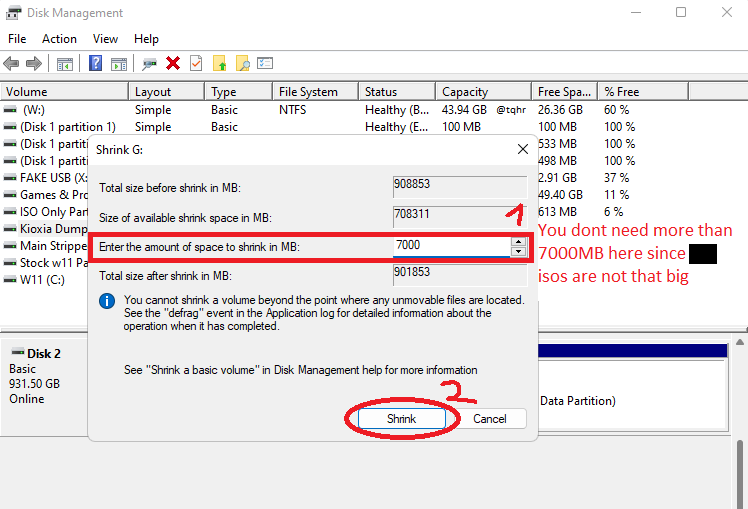Close the Shrink G: dialog

tap(522, 149)
